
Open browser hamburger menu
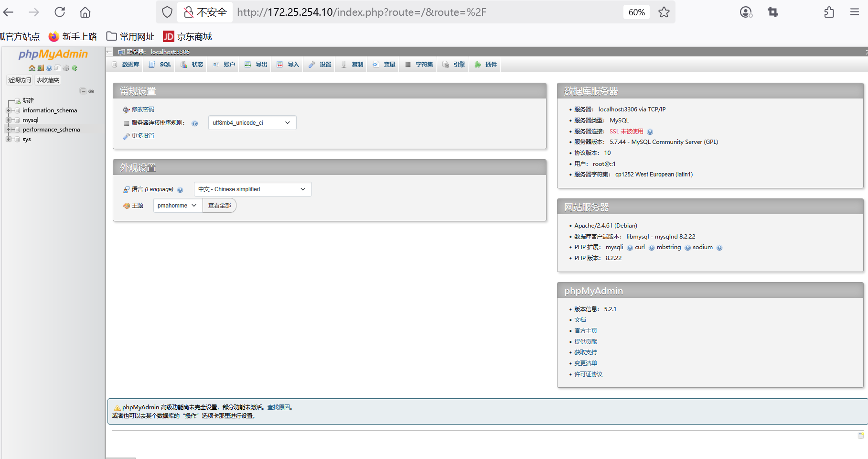pyautogui.click(x=855, y=12)
